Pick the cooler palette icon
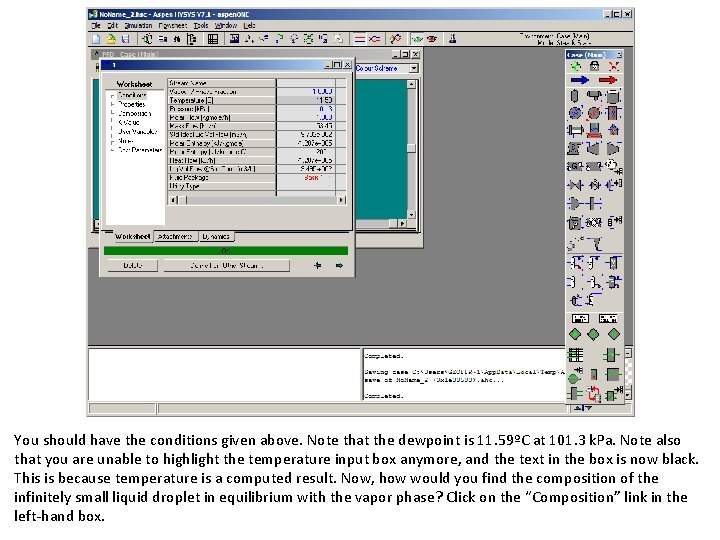This screenshot has width=720, height=540. click(575, 112)
